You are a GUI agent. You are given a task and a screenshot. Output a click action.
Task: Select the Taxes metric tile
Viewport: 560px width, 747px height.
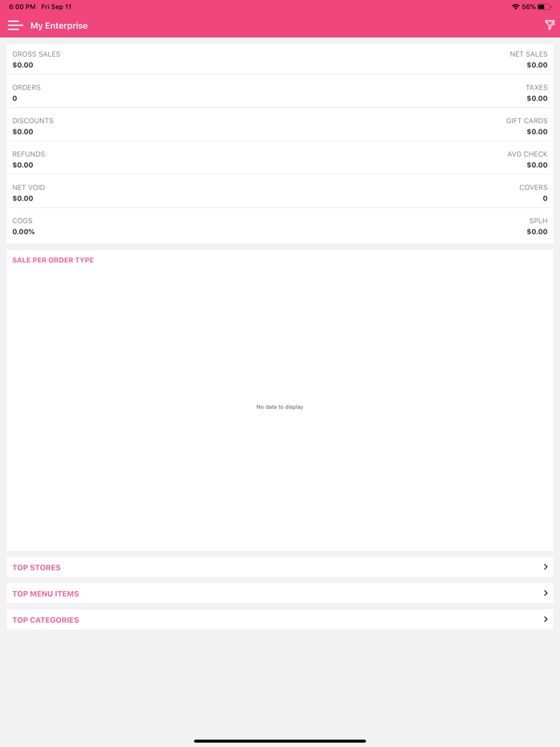pos(416,93)
